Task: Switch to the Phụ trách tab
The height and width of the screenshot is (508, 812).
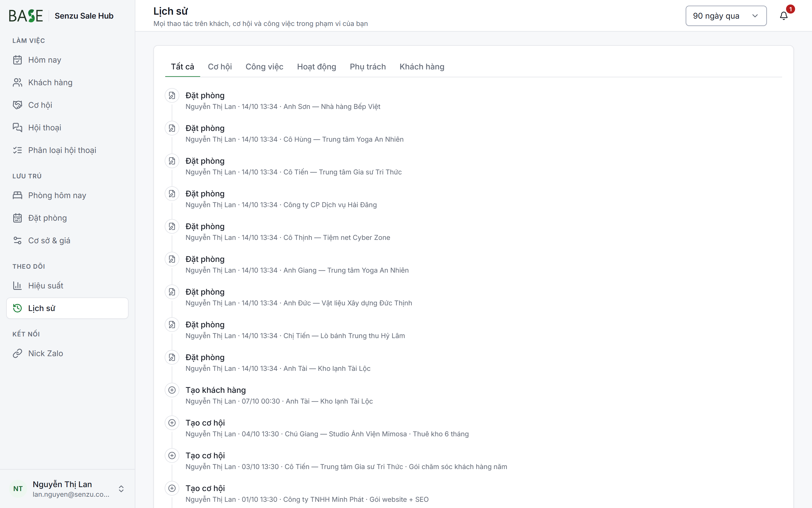Action: tap(368, 67)
